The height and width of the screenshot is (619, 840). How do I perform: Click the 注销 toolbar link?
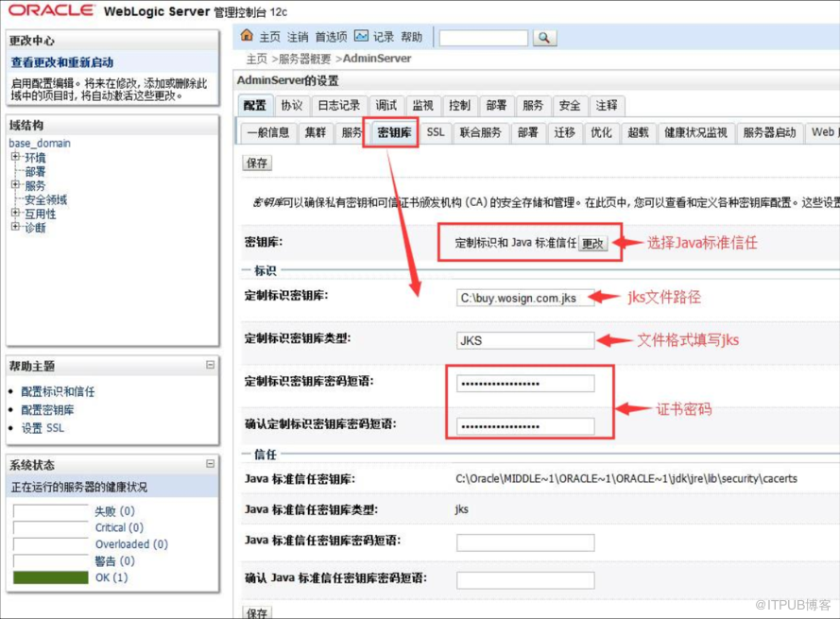pyautogui.click(x=298, y=37)
